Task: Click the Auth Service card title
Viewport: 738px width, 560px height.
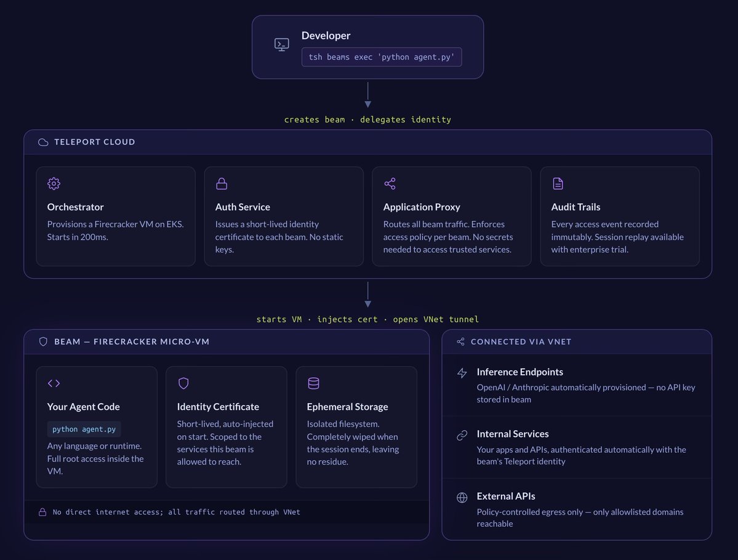Action: coord(243,207)
